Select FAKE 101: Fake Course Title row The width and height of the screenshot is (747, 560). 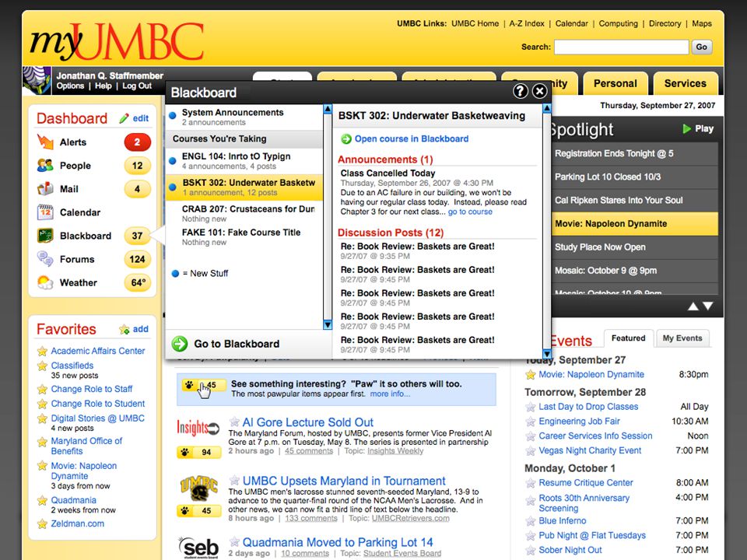pyautogui.click(x=244, y=236)
